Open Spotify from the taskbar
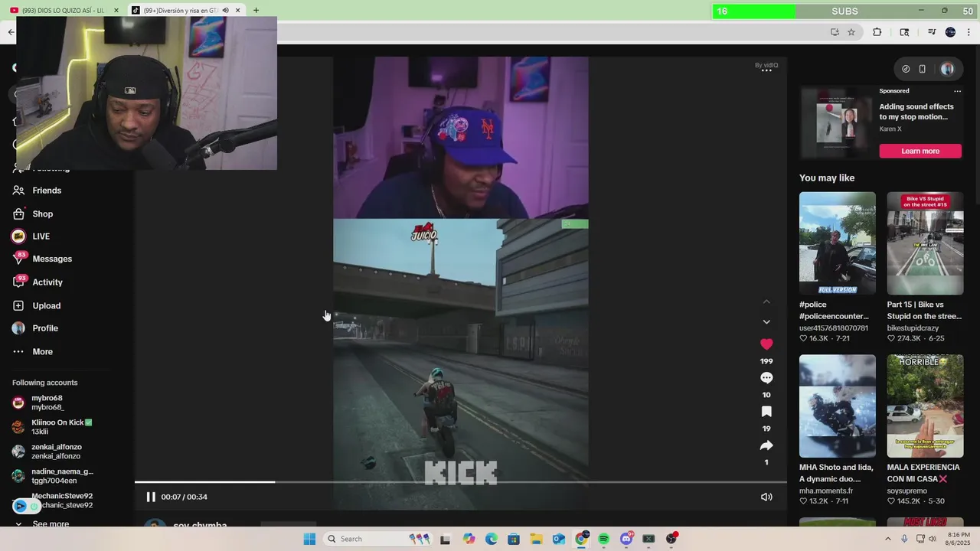This screenshot has width=980, height=551. 603,539
